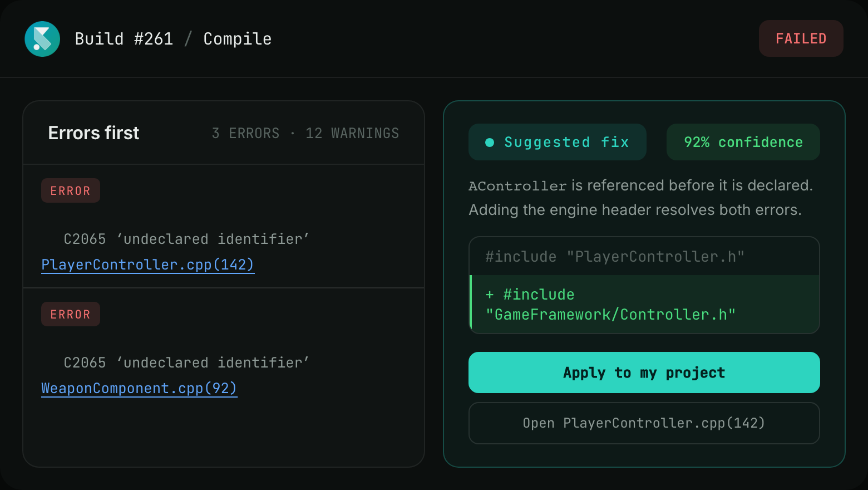Click the FAILED status badge
Viewport: 868px width, 490px height.
pos(801,38)
